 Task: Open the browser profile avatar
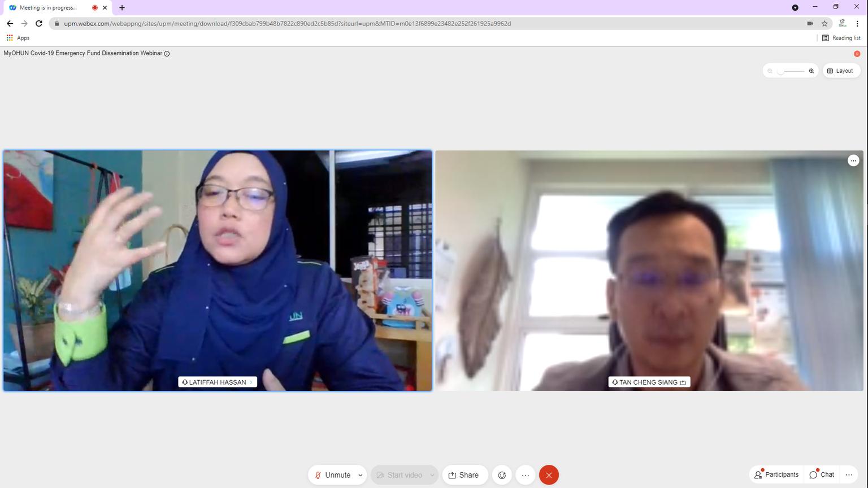point(842,23)
